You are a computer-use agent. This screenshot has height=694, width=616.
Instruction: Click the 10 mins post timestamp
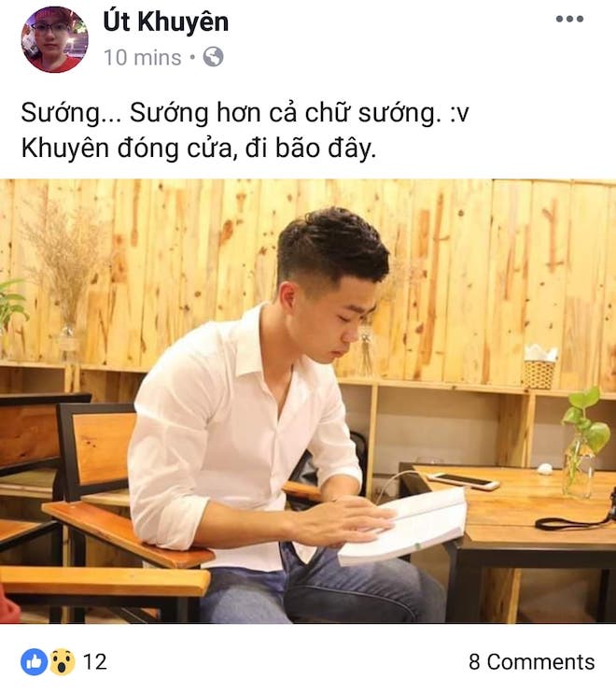(143, 58)
